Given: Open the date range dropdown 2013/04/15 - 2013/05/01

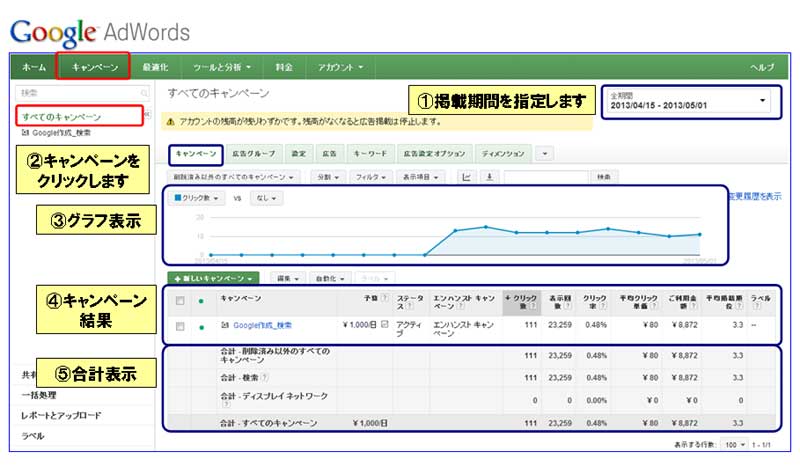Looking at the screenshot, I should [689, 101].
